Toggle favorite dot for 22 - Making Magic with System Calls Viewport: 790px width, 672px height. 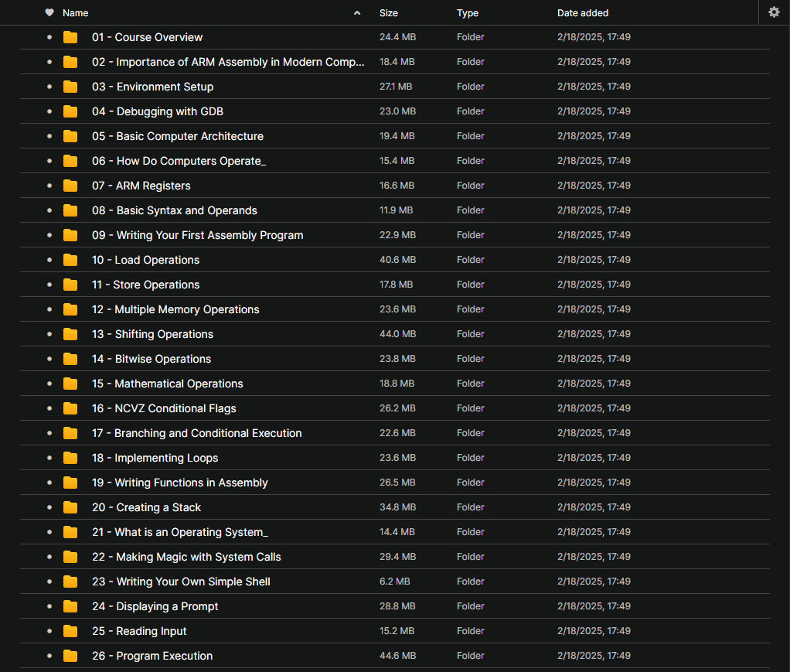click(x=49, y=557)
